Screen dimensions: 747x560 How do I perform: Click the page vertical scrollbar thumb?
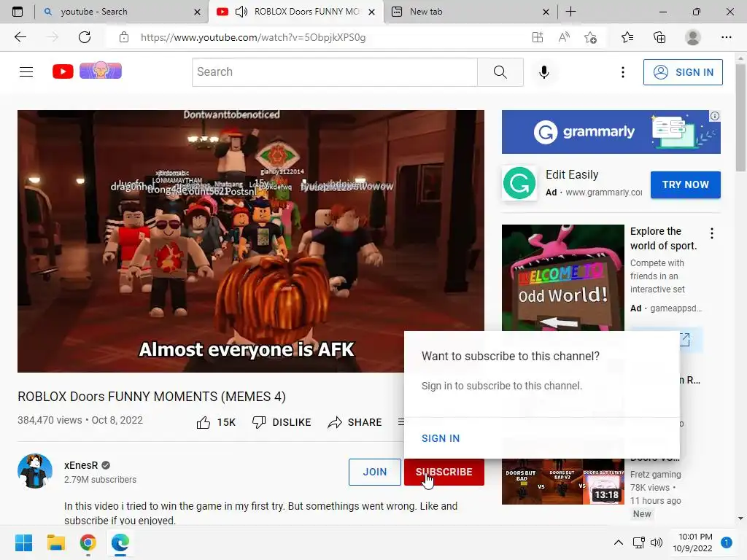click(740, 117)
